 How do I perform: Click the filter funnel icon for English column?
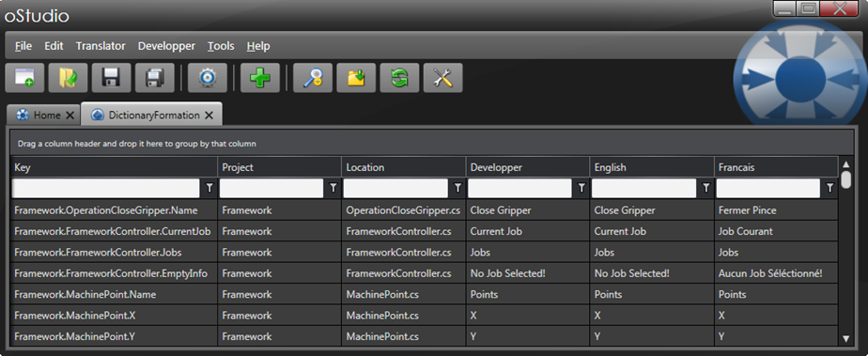pyautogui.click(x=705, y=188)
